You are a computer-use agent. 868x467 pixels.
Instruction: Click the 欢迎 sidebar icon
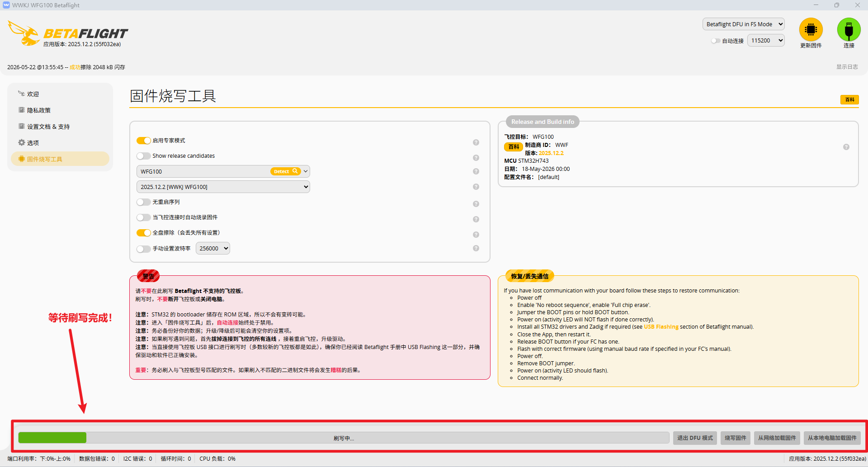pyautogui.click(x=21, y=94)
